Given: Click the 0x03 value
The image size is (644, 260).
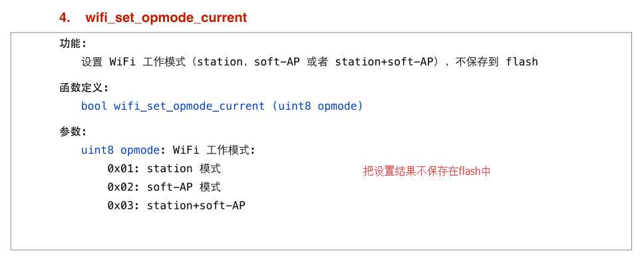Looking at the screenshot, I should coord(120,205).
